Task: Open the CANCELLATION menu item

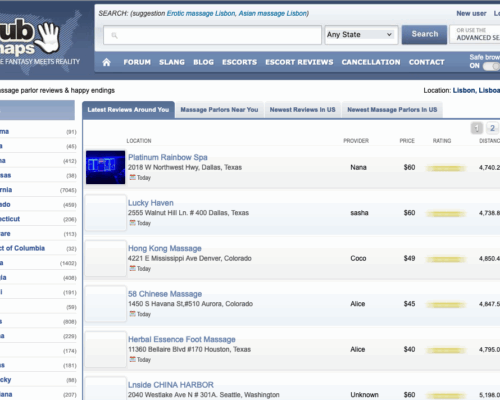Action: [371, 62]
